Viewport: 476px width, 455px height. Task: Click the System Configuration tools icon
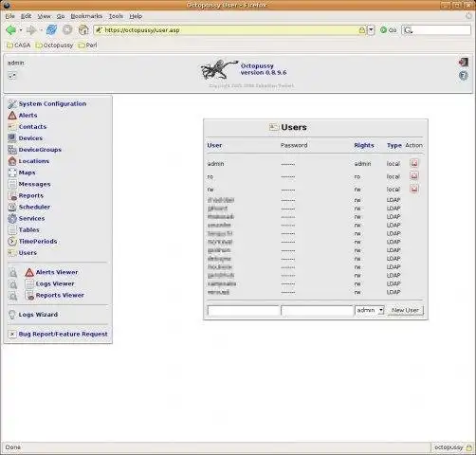pos(12,103)
